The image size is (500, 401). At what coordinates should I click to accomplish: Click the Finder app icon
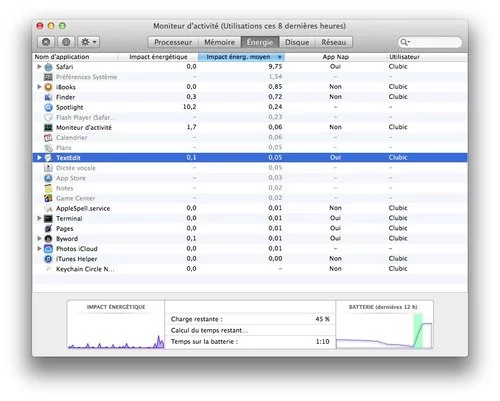click(49, 97)
